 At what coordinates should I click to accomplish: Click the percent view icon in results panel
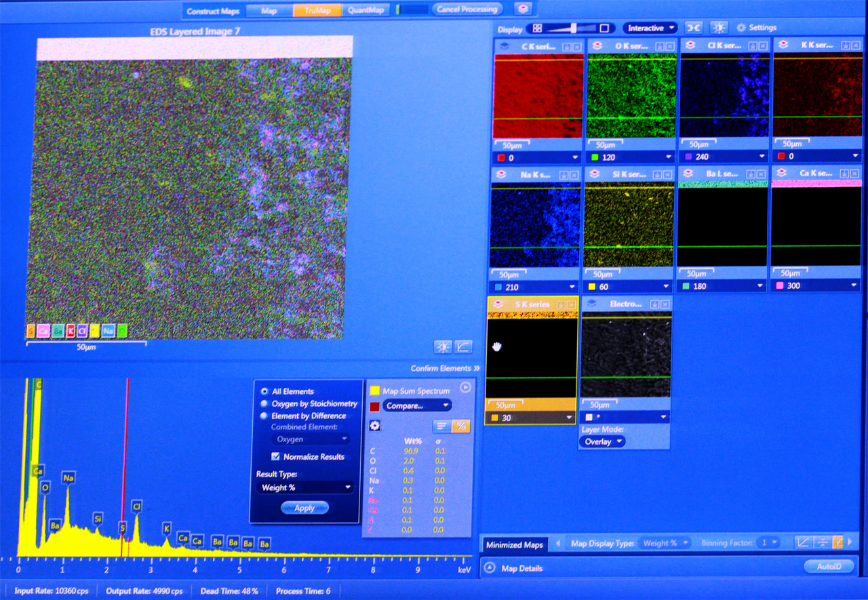click(461, 426)
